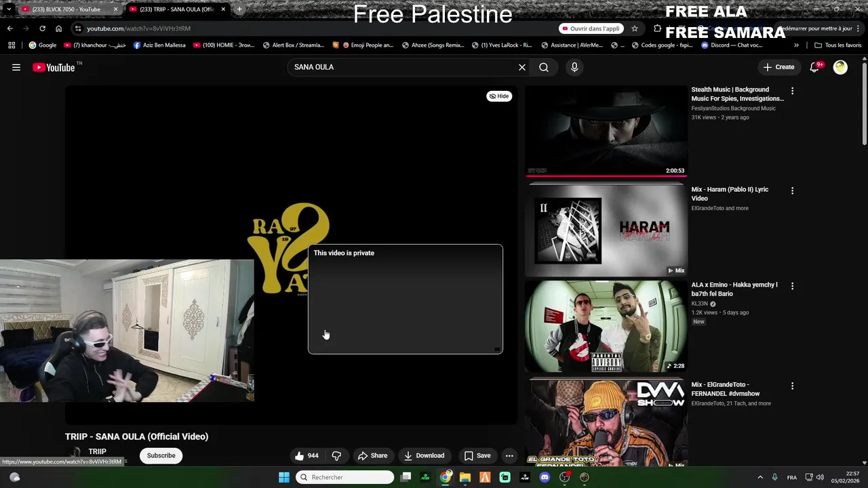
Task: Open ALA x Emino Hakka yemchy title
Action: [x=734, y=289]
